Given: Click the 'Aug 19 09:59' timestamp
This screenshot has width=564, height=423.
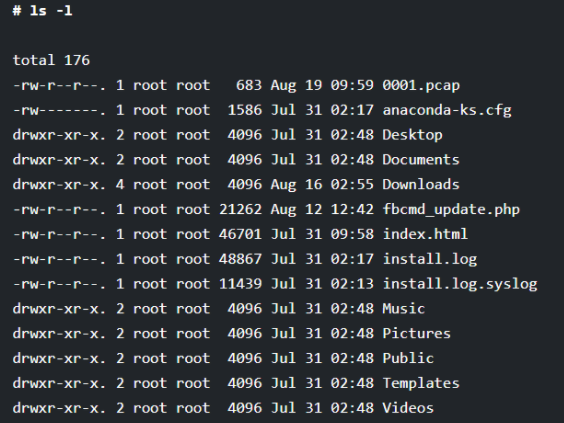Looking at the screenshot, I should pos(322,86).
